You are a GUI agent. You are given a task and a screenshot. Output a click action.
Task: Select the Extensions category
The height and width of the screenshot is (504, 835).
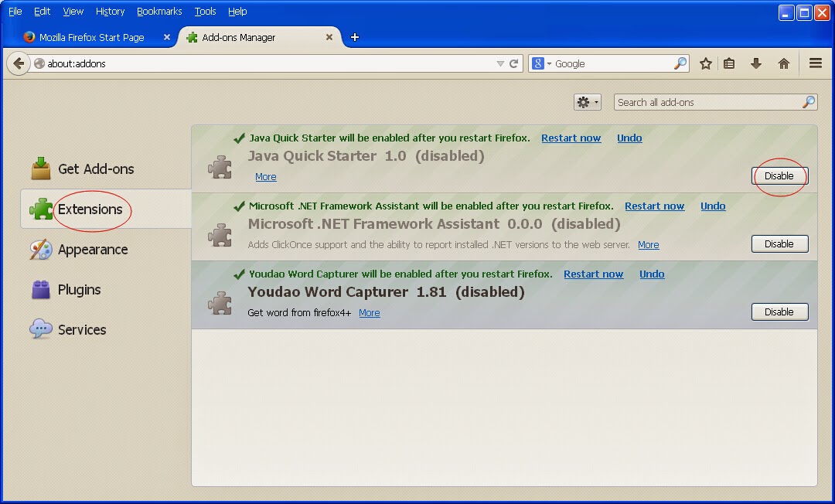point(105,209)
